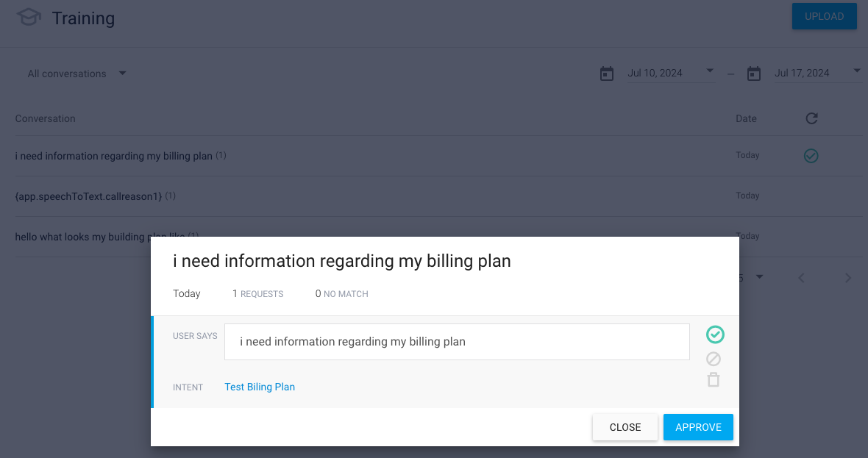Click the Date column header

coord(746,118)
